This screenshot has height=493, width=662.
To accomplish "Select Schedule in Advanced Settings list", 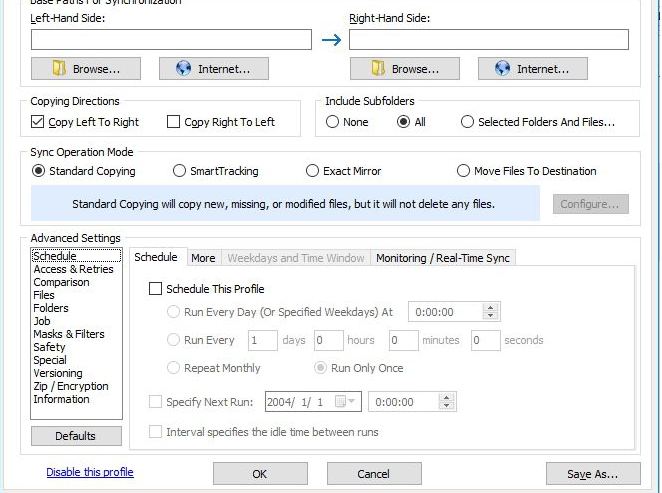I will click(x=76, y=256).
